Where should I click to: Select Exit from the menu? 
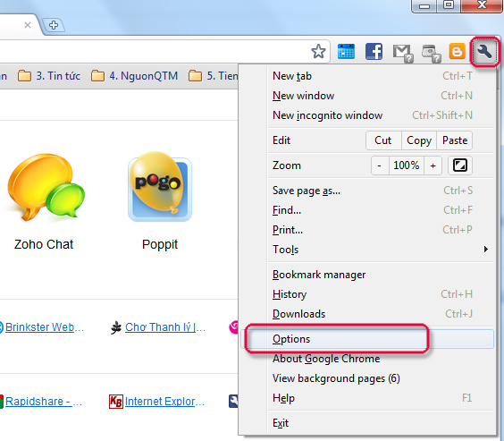(x=367, y=423)
